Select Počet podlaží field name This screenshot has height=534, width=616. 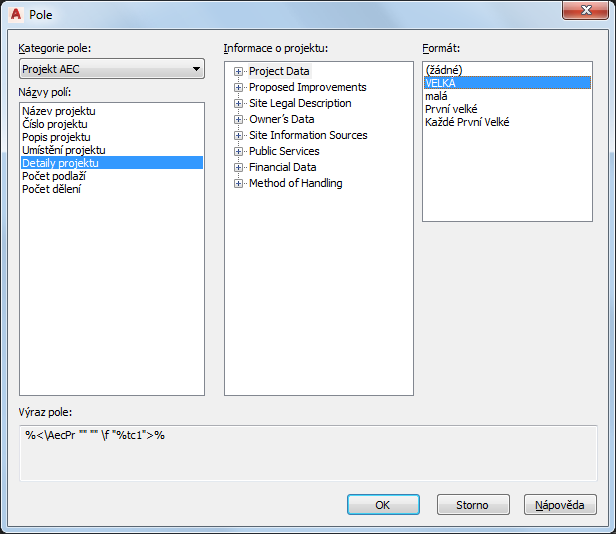[x=112, y=176]
